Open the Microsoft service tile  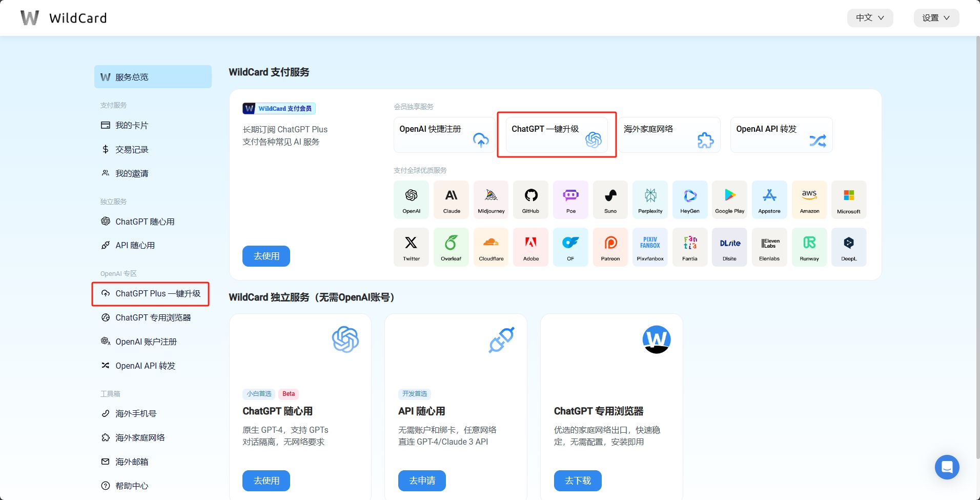(x=849, y=199)
